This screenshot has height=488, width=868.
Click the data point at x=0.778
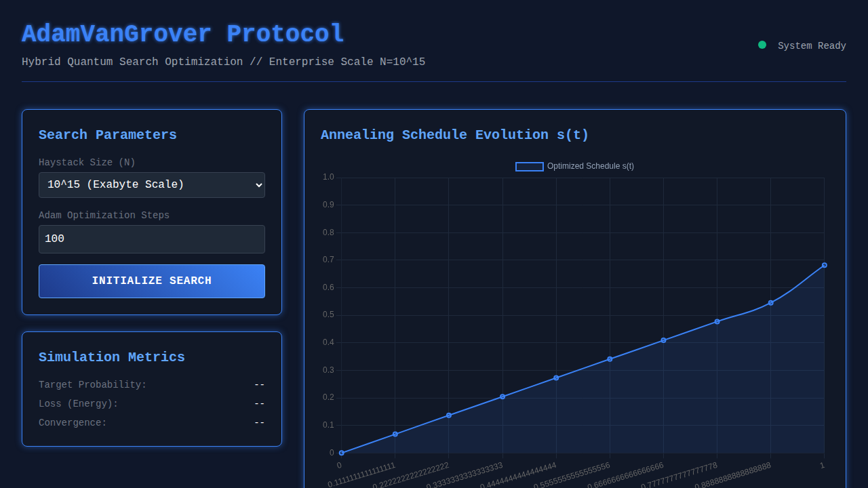pyautogui.click(x=717, y=321)
